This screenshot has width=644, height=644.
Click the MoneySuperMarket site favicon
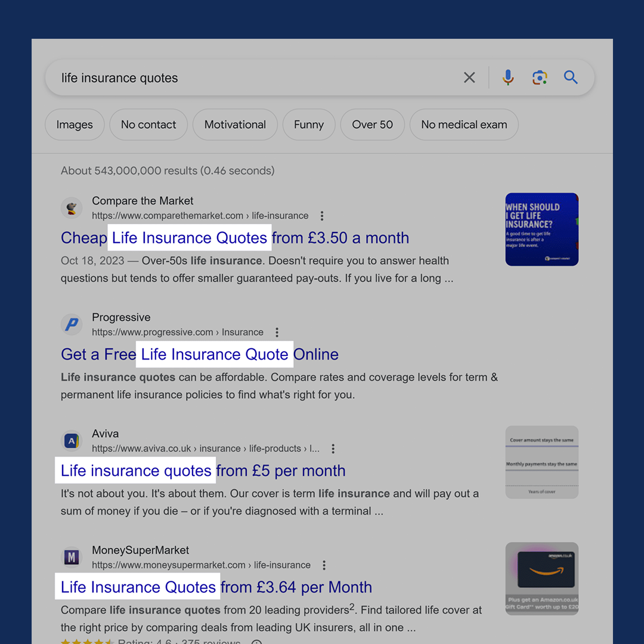(x=72, y=557)
